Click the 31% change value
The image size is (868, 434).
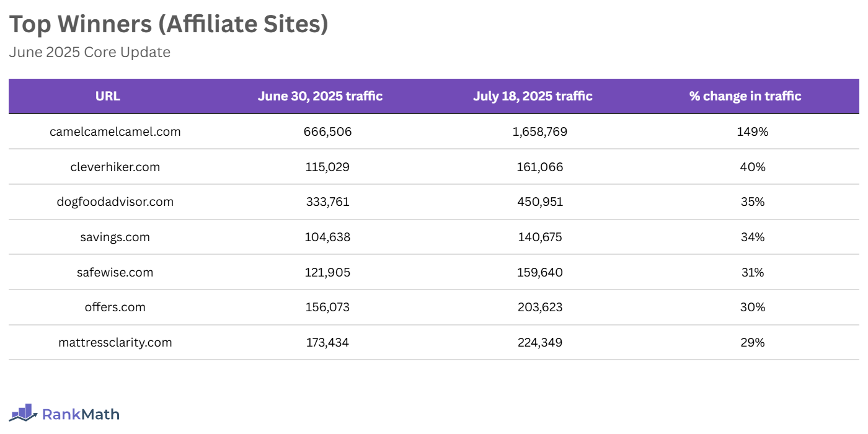753,272
